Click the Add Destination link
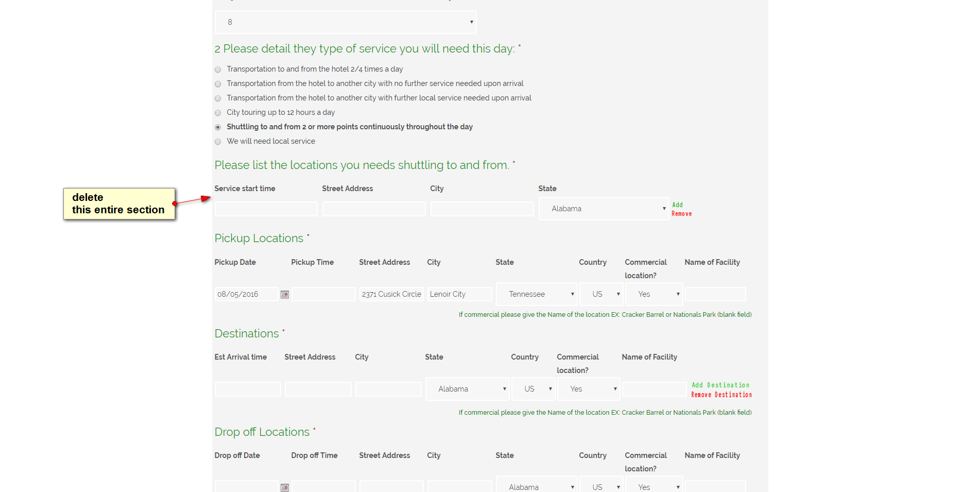The height and width of the screenshot is (492, 980). click(720, 385)
